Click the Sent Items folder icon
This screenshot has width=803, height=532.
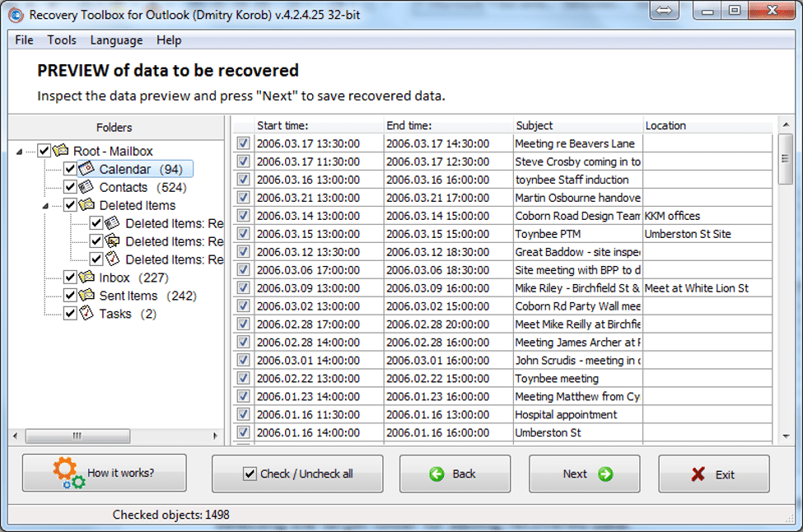[86, 295]
